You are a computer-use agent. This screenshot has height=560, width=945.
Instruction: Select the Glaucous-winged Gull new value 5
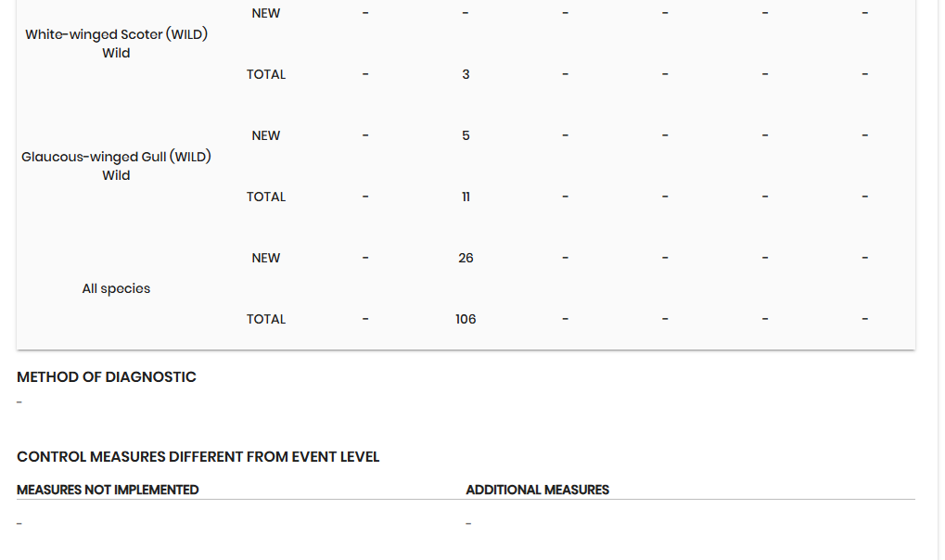pyautogui.click(x=466, y=135)
